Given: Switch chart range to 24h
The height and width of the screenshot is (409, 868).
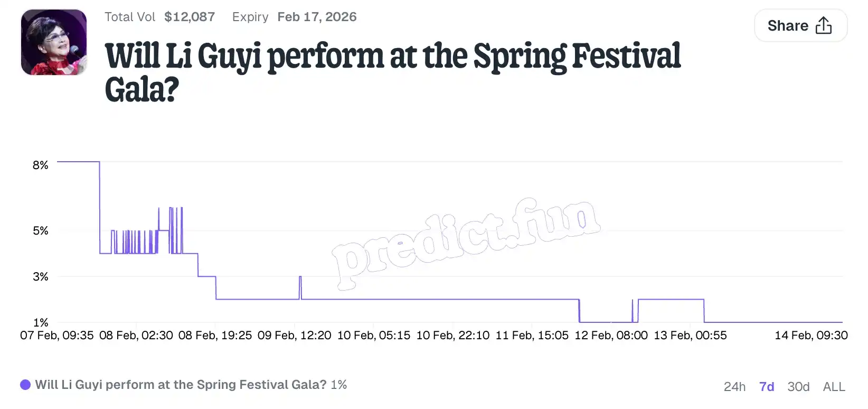Looking at the screenshot, I should coord(734,387).
